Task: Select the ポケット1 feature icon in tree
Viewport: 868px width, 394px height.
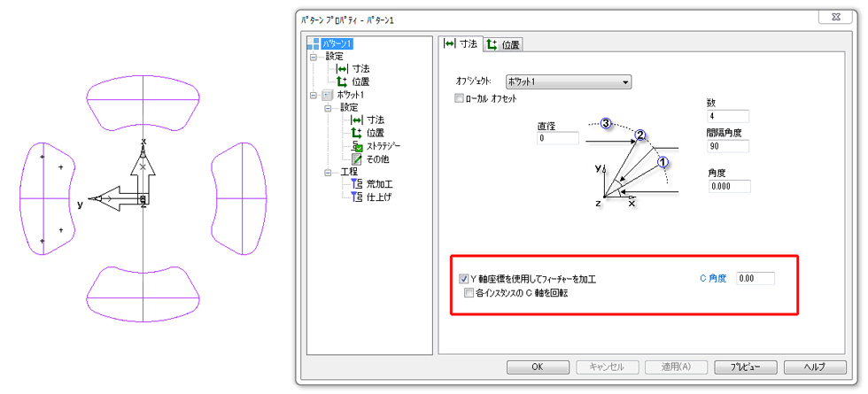Action: 325,94
